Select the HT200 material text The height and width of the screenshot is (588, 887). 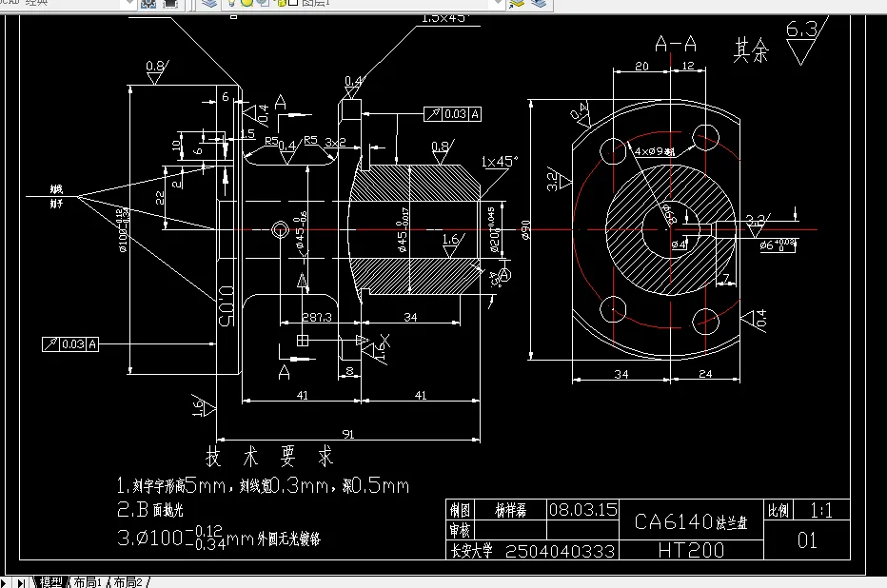click(691, 550)
